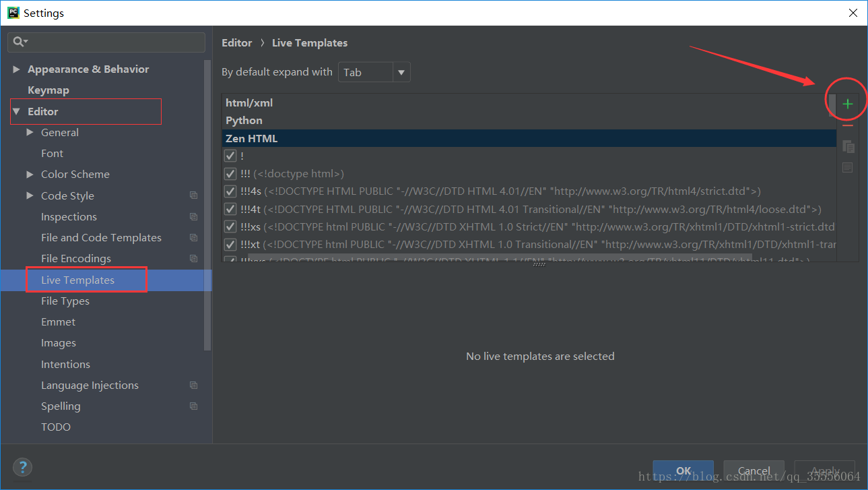Click the help question mark icon
Screen dimensions: 868x490
pos(22,467)
